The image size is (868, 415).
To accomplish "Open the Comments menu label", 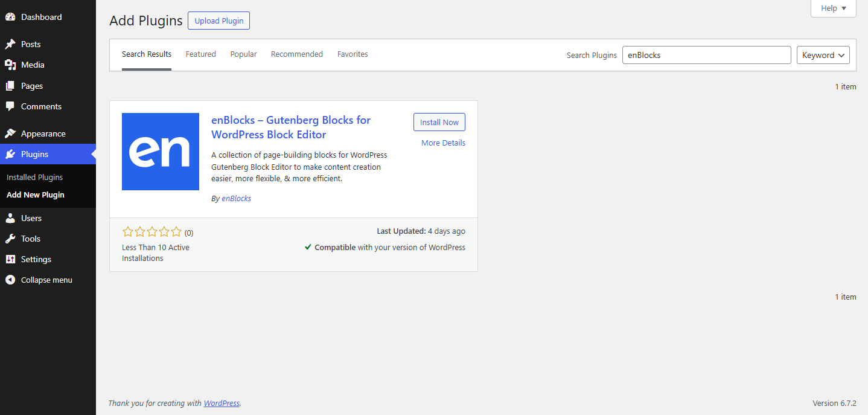I will tap(41, 106).
